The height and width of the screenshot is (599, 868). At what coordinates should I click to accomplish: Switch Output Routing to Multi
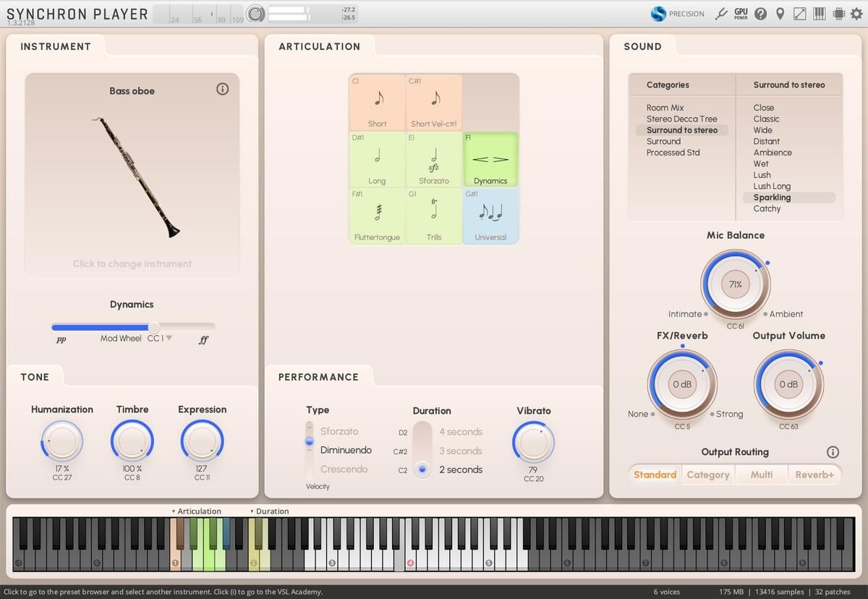pyautogui.click(x=761, y=475)
